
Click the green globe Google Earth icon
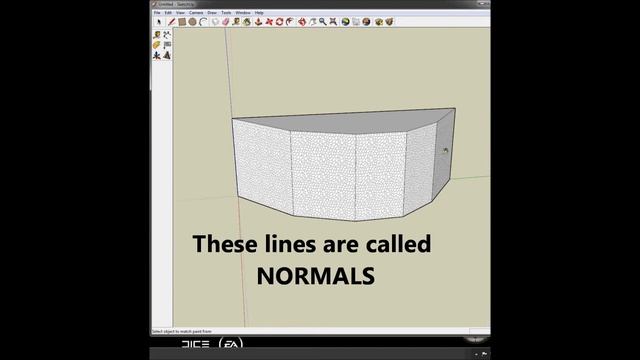tap(346, 22)
